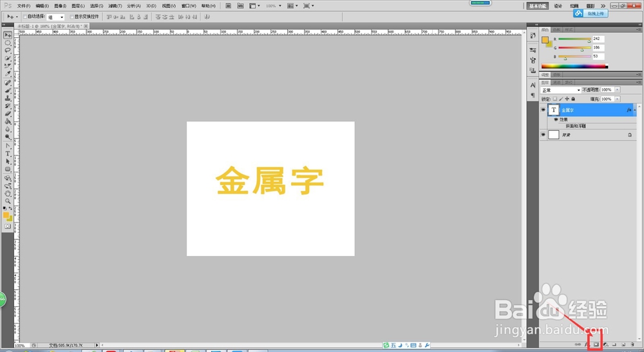Hide the 效果 layer effects
The height and width of the screenshot is (352, 644).
[556, 120]
